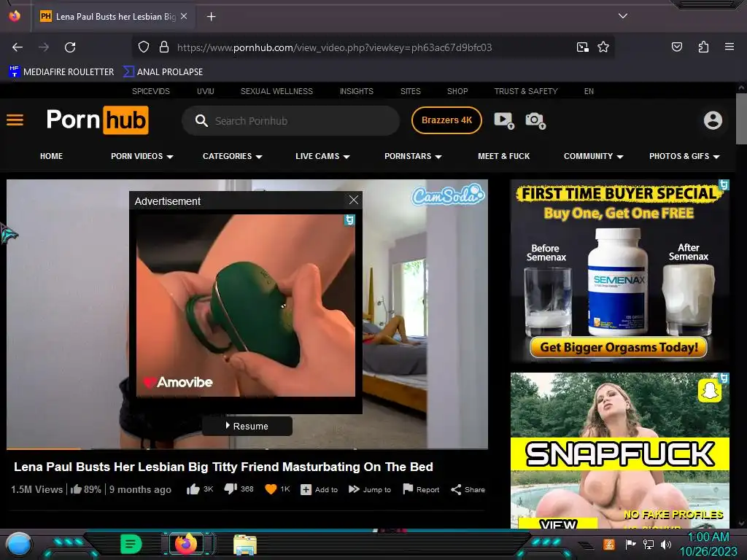Click the ad info icon on overlay advertisement
This screenshot has height=560, width=747.
point(349,220)
